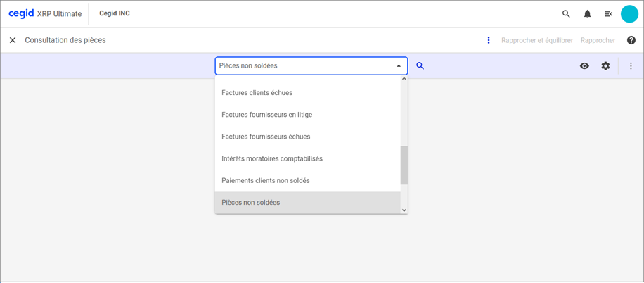
Task: Open the notifications bell
Action: pyautogui.click(x=587, y=14)
